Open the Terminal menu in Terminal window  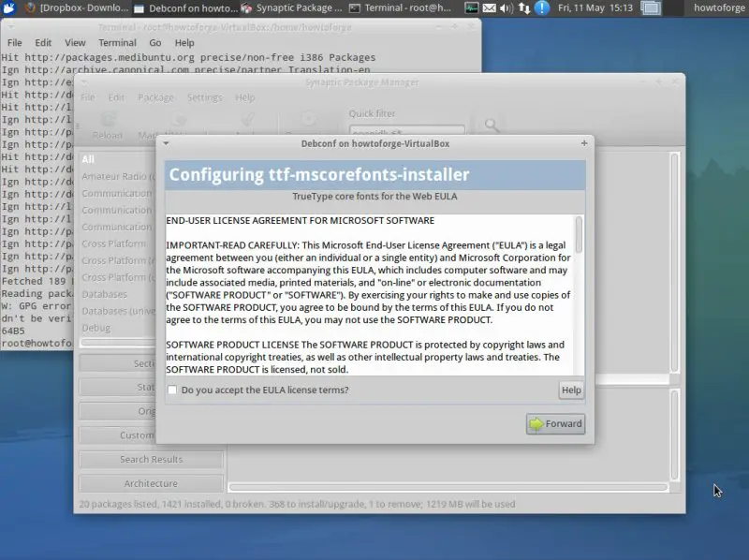click(118, 42)
